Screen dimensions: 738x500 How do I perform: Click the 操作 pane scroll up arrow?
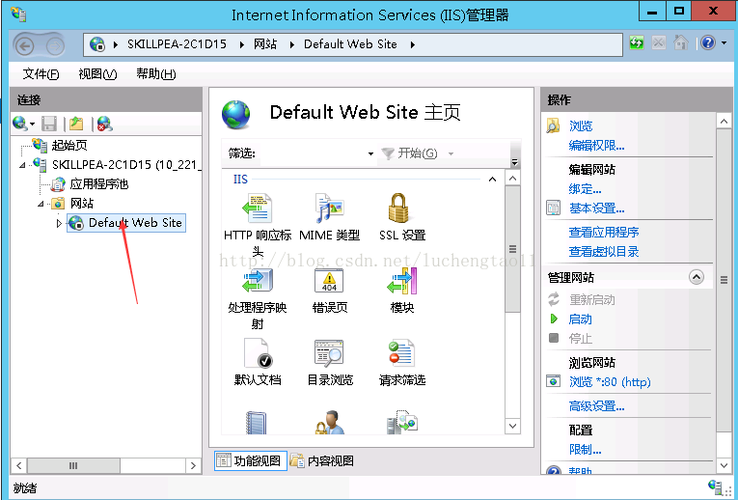click(x=723, y=121)
